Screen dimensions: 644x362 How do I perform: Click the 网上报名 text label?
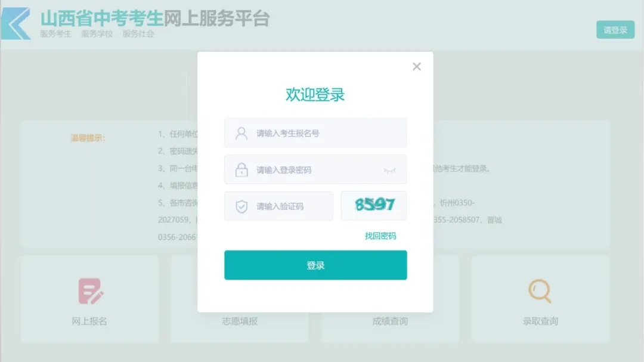click(89, 321)
